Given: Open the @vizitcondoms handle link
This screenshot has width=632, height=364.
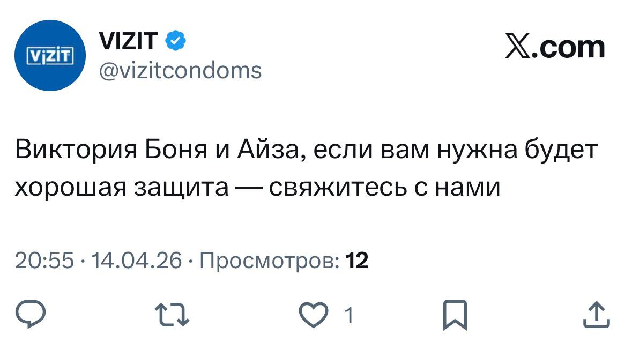Looking at the screenshot, I should coord(181,70).
